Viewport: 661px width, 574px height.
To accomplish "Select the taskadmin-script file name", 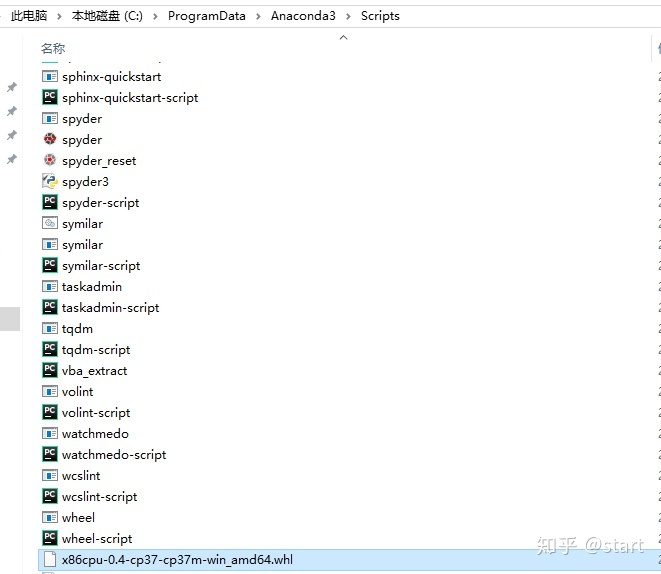I will click(110, 308).
